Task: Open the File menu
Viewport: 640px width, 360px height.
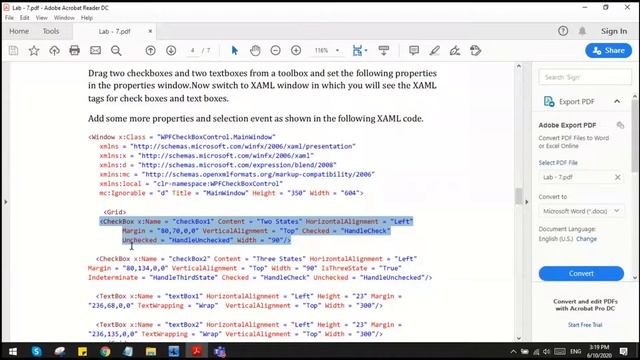Action: pyautogui.click(x=9, y=18)
